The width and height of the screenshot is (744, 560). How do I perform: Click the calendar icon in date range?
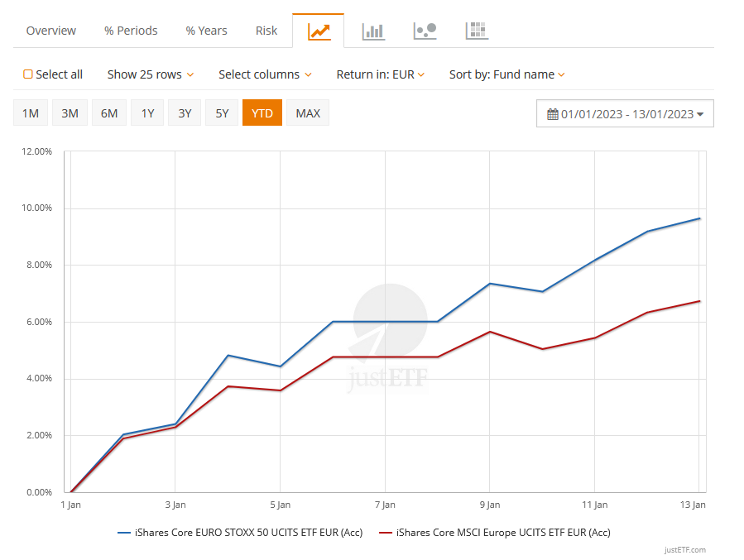click(552, 114)
